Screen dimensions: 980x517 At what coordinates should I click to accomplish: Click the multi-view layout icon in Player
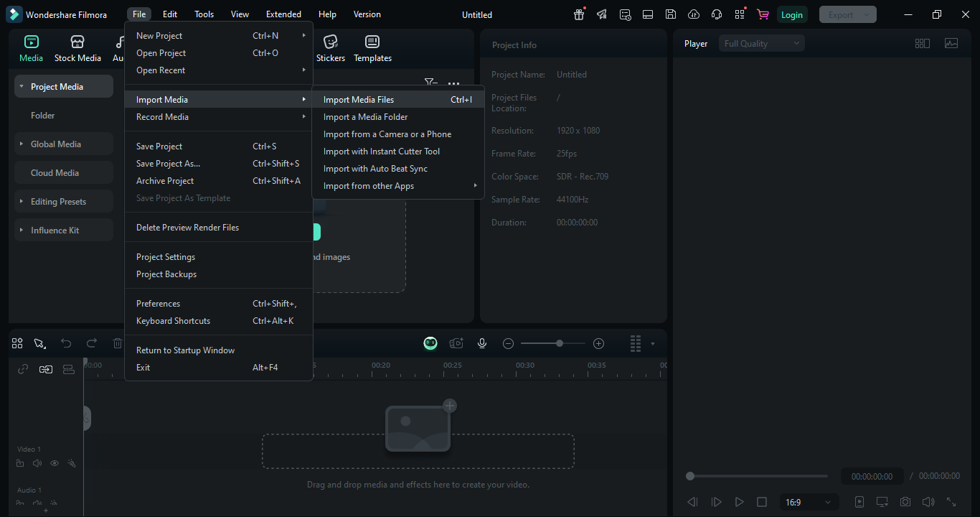(923, 44)
